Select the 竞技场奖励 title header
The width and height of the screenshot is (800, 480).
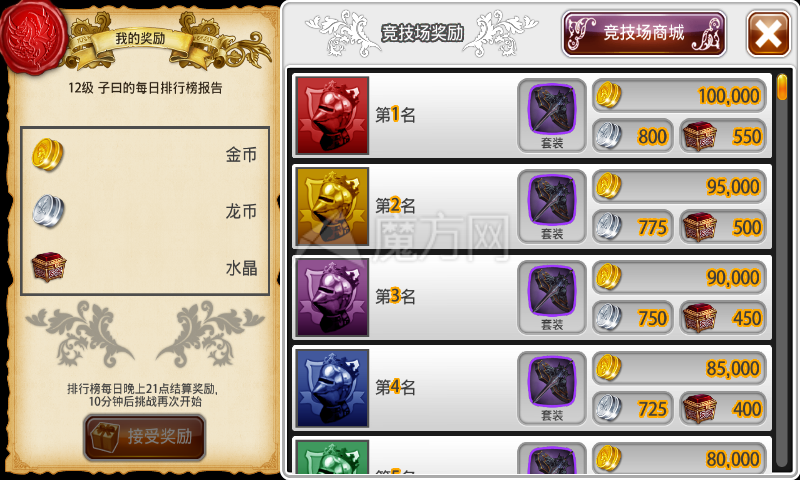click(x=422, y=33)
